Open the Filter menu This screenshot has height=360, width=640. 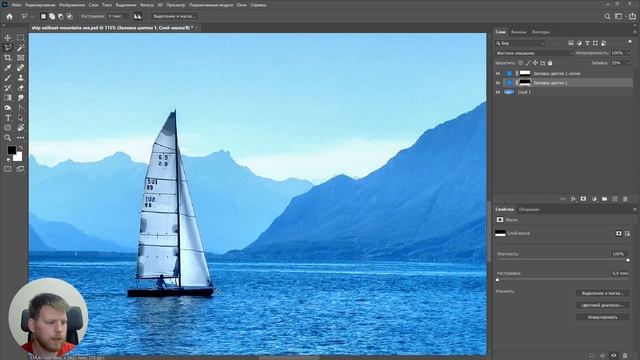tap(147, 5)
